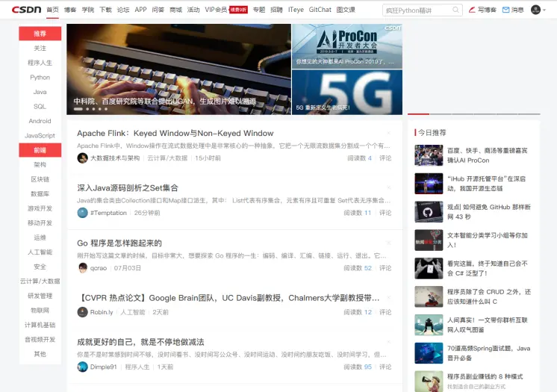Open 成就更好的自己 article title
The height and width of the screenshot is (392, 557).
(x=140, y=342)
